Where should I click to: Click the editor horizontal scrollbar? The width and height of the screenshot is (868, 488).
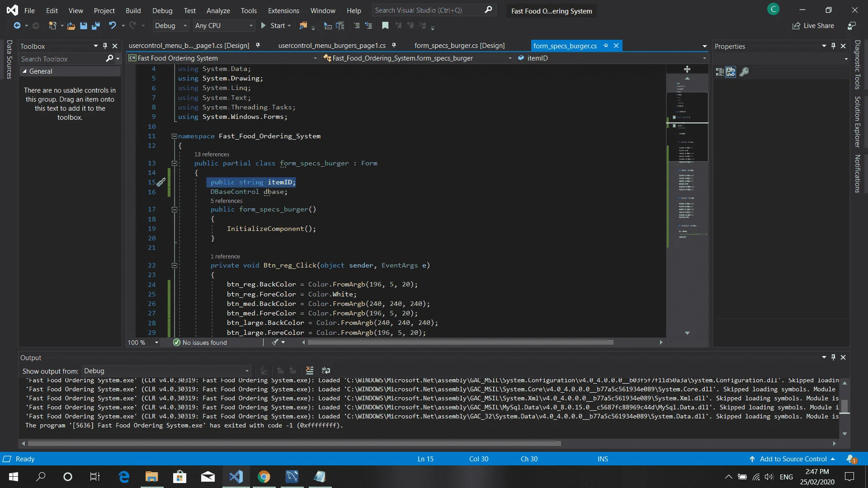click(x=460, y=343)
